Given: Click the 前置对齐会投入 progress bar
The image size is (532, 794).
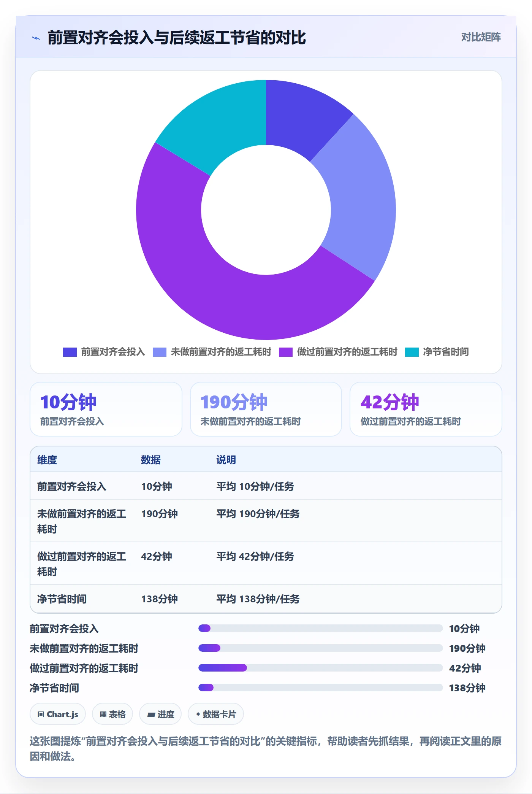Looking at the screenshot, I should (320, 628).
